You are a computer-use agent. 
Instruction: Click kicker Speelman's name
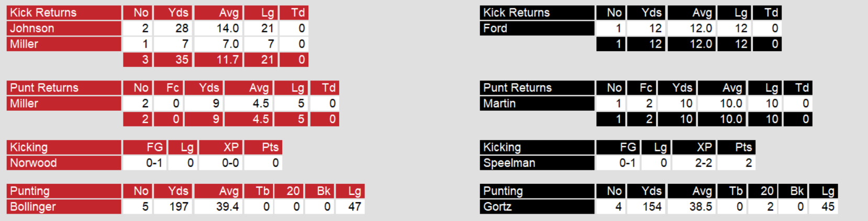509,163
